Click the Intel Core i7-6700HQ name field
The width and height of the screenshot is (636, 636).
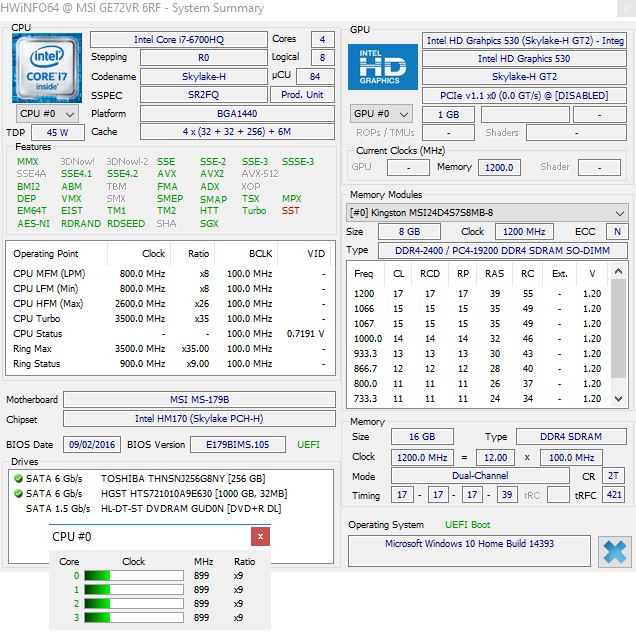pos(178,40)
